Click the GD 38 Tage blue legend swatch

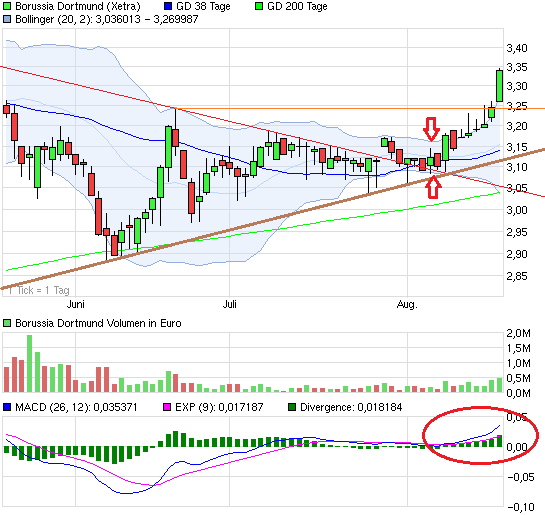(x=168, y=6)
